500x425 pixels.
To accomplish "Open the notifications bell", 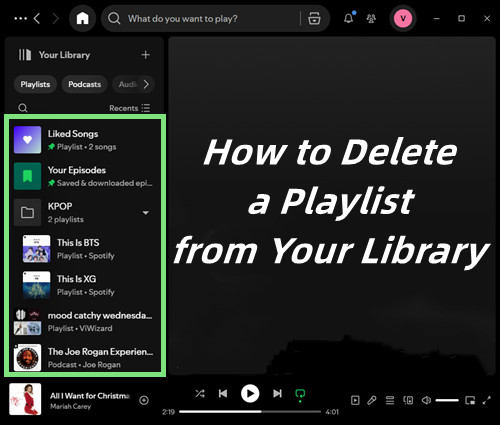I will click(349, 18).
